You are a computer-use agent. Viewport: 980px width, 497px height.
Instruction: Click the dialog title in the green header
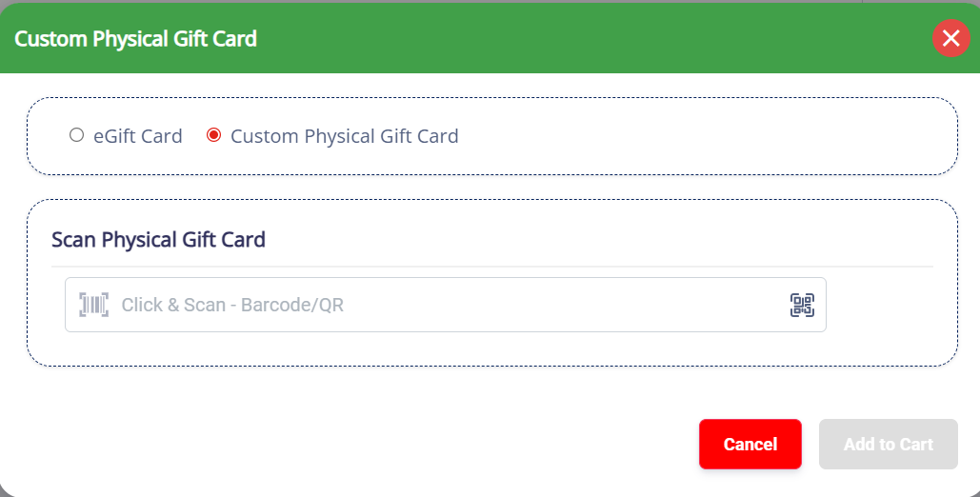point(135,39)
